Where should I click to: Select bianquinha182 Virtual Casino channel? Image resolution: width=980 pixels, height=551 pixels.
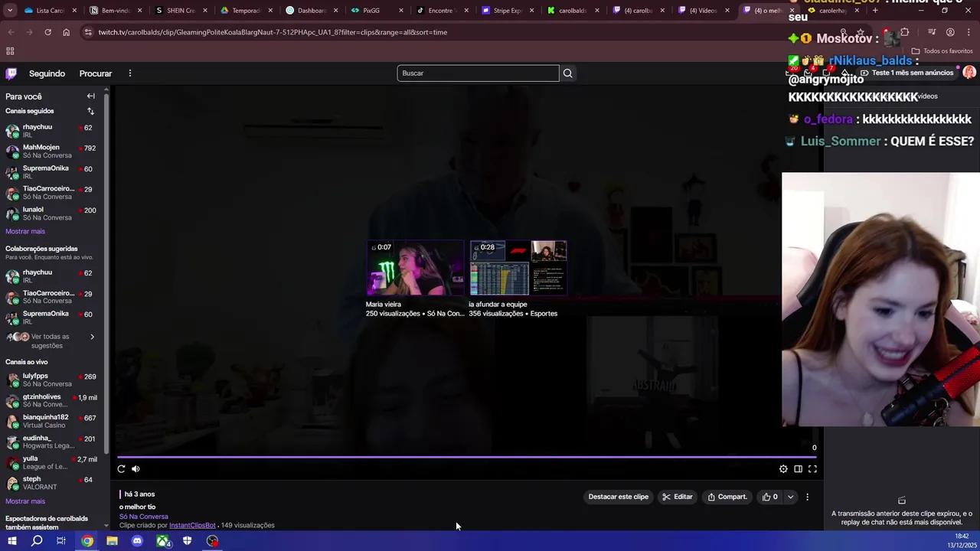click(54, 422)
